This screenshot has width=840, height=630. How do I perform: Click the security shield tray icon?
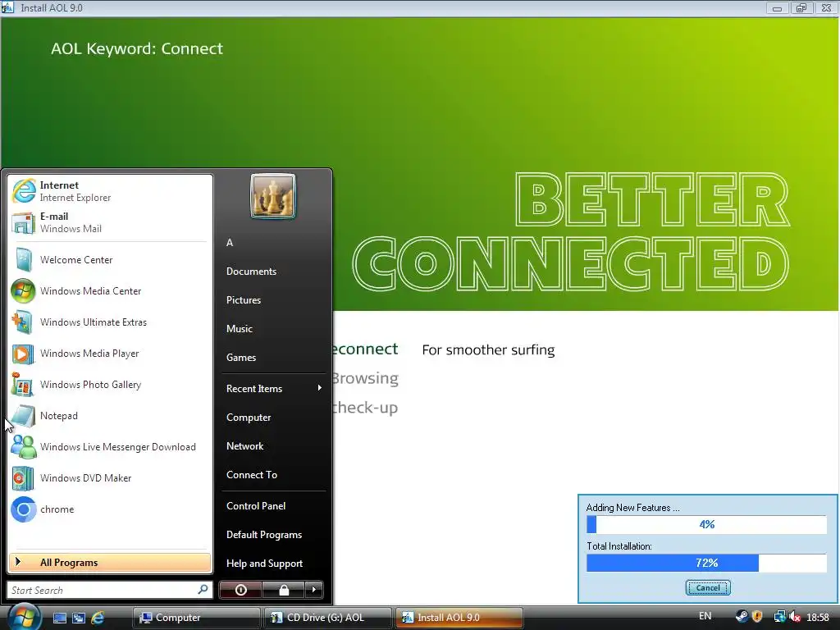click(x=757, y=617)
